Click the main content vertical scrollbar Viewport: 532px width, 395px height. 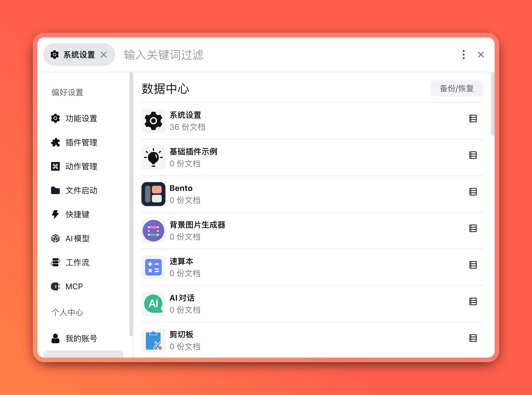tap(493, 104)
